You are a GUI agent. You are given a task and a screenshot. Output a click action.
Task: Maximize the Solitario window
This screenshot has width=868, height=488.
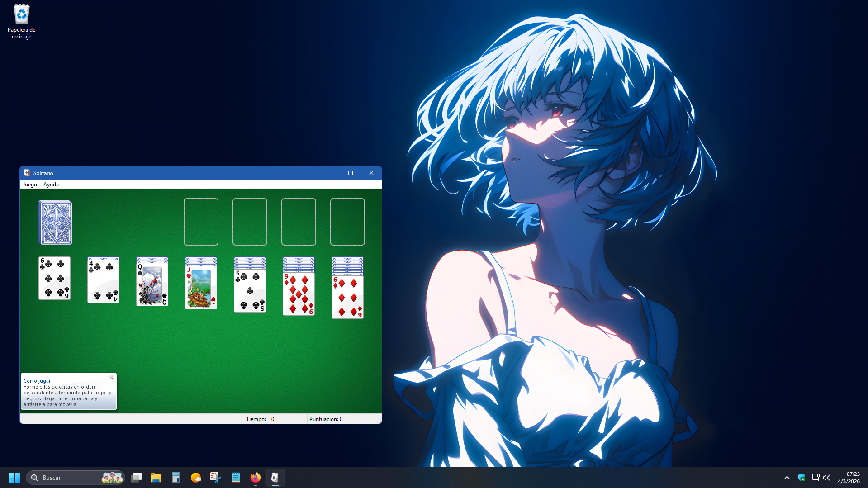tap(351, 173)
